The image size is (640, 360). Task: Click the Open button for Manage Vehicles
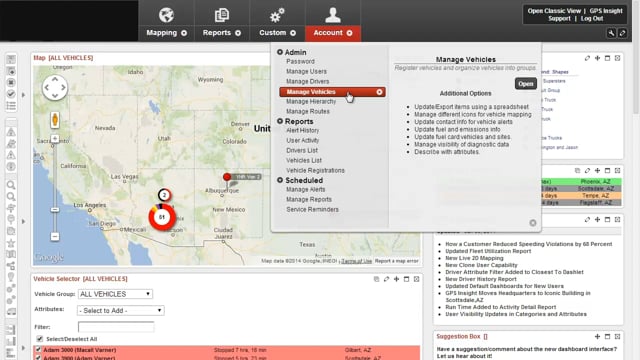[525, 84]
